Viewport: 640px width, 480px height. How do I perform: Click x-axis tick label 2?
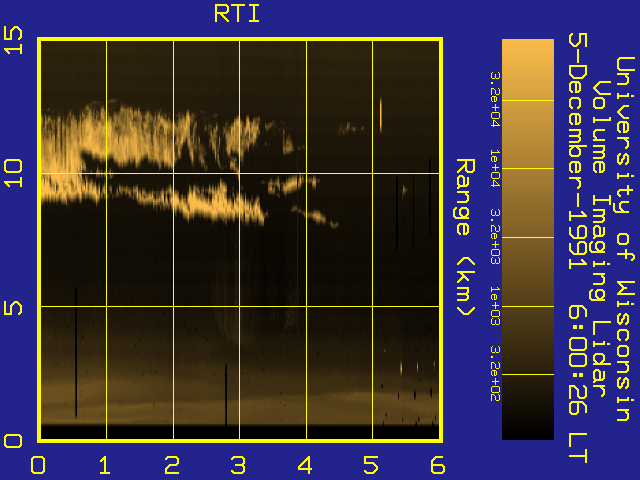tap(171, 465)
